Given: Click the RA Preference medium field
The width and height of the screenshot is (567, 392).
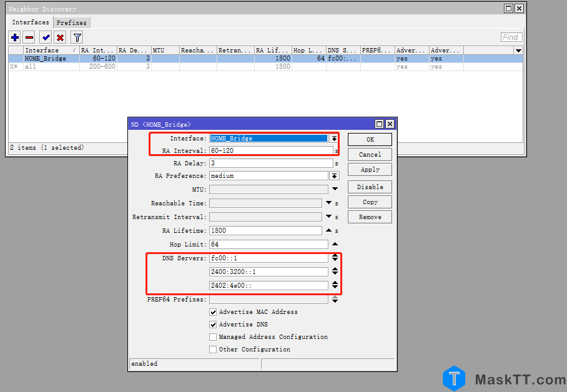Looking at the screenshot, I should (x=269, y=176).
